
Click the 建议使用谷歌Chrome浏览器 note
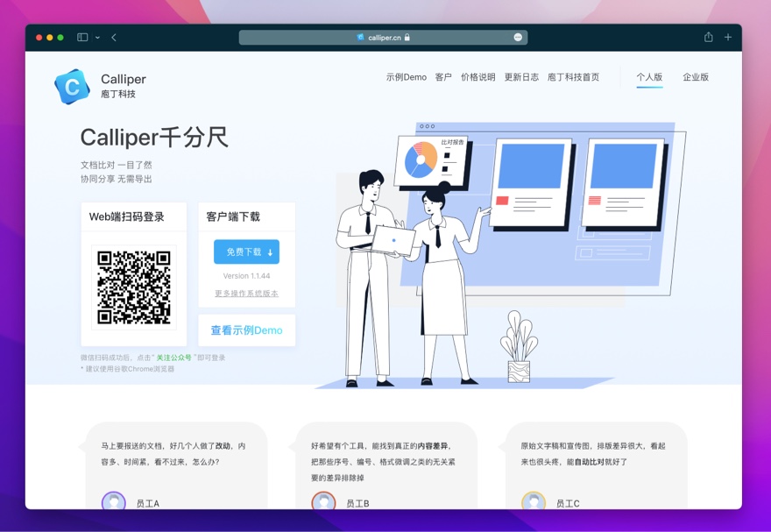130,369
